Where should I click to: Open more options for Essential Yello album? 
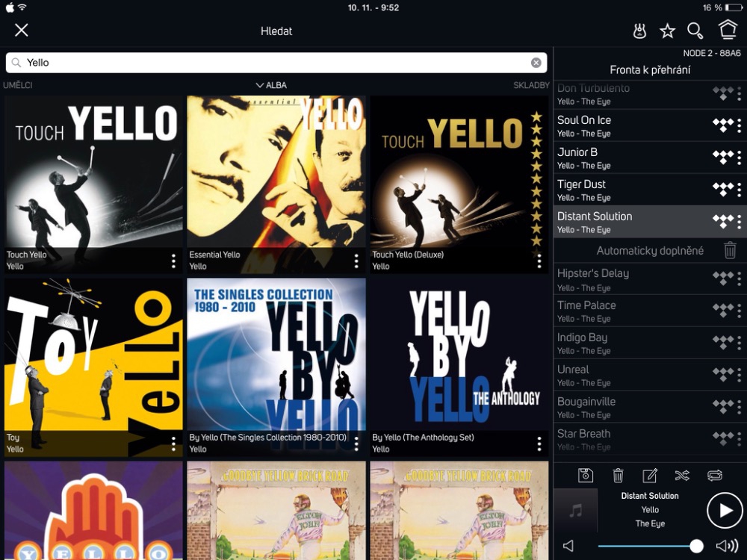click(356, 261)
